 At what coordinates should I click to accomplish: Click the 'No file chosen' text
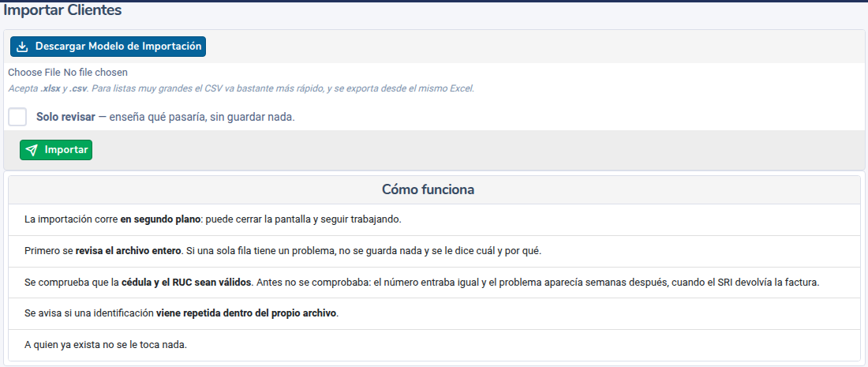(x=95, y=72)
